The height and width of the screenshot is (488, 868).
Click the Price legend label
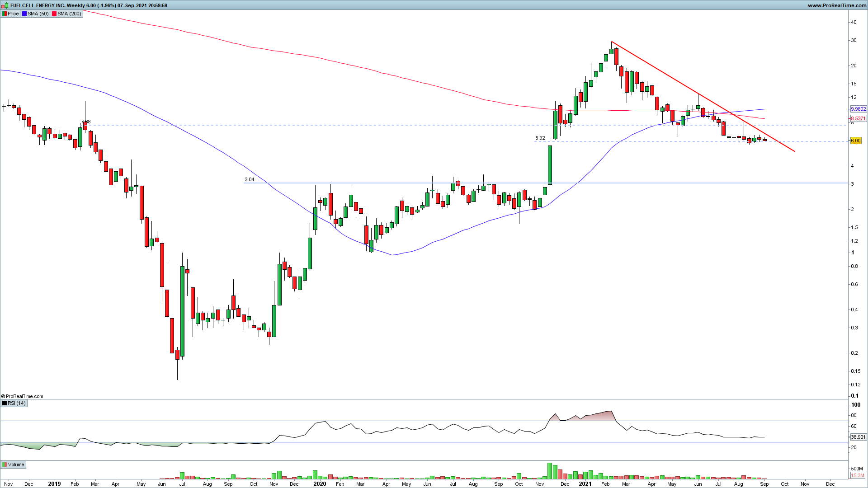tap(13, 14)
